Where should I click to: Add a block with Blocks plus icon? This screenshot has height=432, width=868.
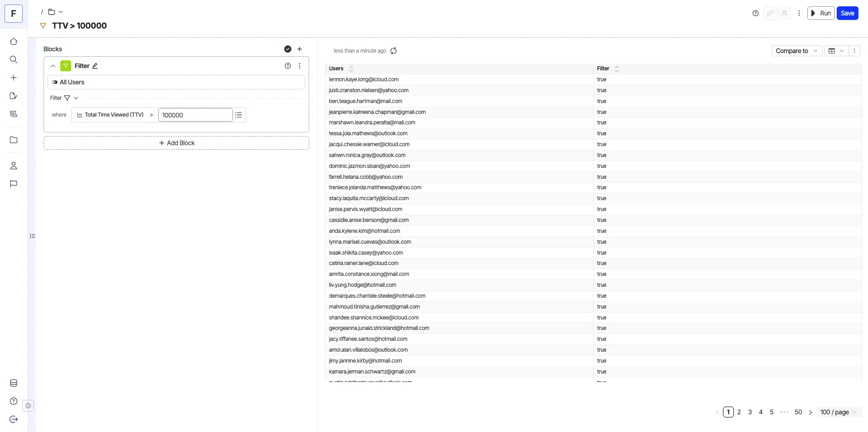click(x=300, y=49)
